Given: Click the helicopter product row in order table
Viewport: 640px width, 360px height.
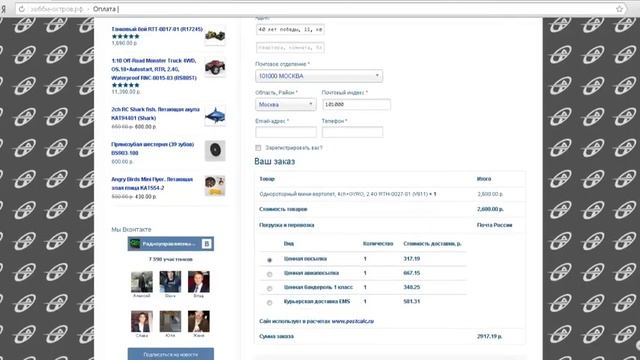Looking at the screenshot, I should pos(390,194).
